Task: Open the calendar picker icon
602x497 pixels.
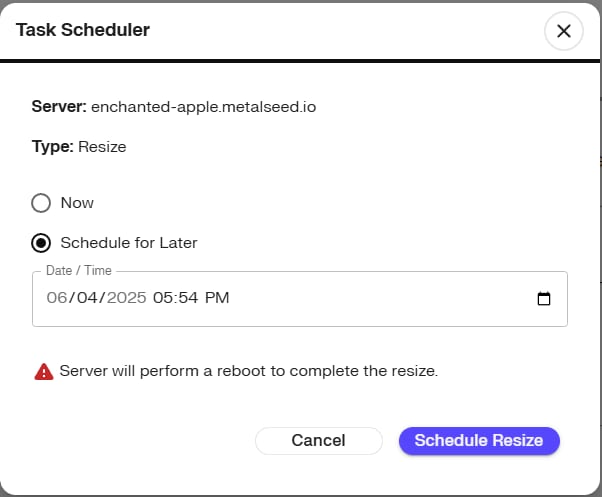Action: point(544,298)
